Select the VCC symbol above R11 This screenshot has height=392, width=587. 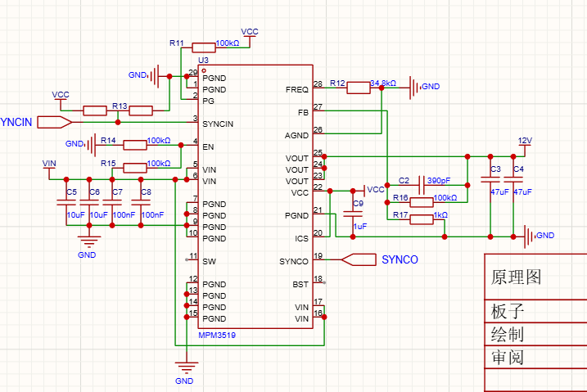pos(250,33)
